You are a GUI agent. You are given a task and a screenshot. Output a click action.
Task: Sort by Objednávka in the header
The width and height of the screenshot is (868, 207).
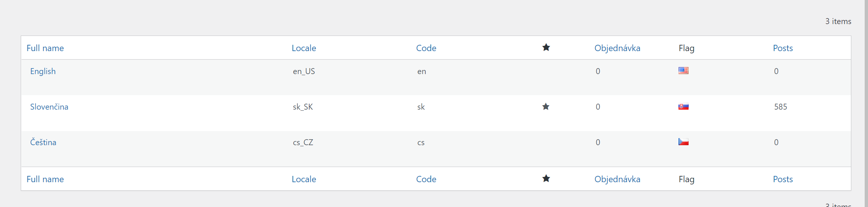click(617, 48)
